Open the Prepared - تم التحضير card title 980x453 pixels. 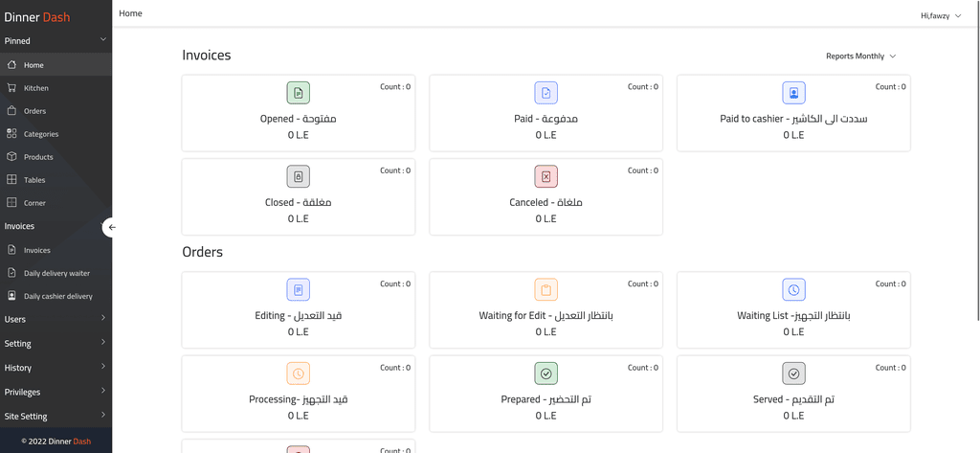546,399
